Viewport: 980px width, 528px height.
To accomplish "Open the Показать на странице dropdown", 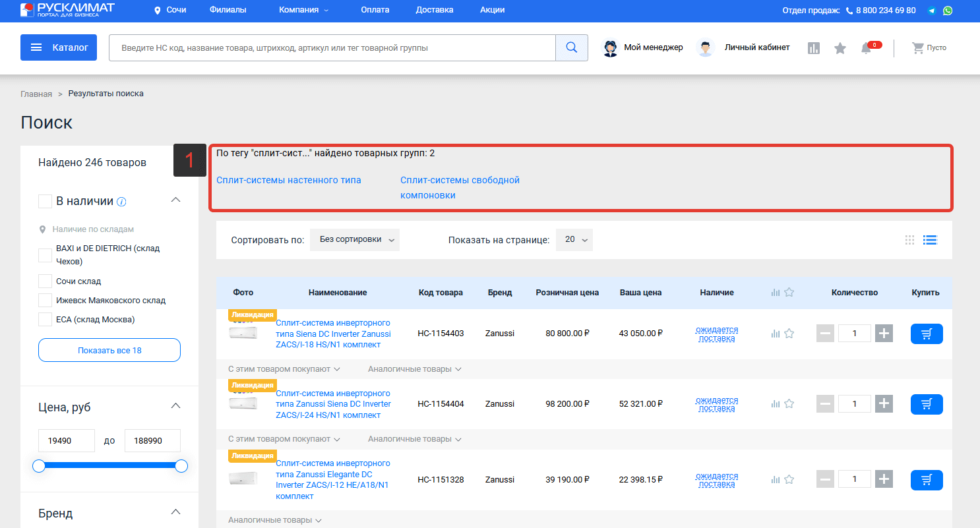I will (x=574, y=240).
